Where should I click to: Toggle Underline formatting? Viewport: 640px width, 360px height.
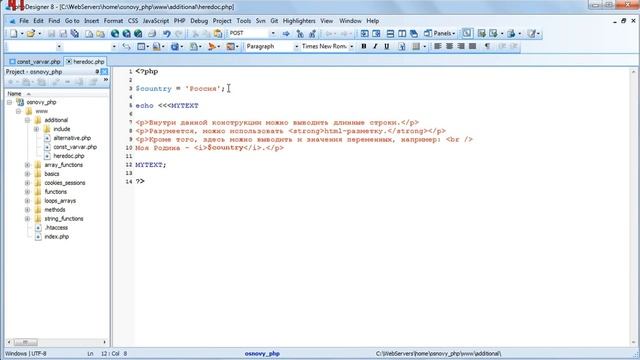[387, 47]
